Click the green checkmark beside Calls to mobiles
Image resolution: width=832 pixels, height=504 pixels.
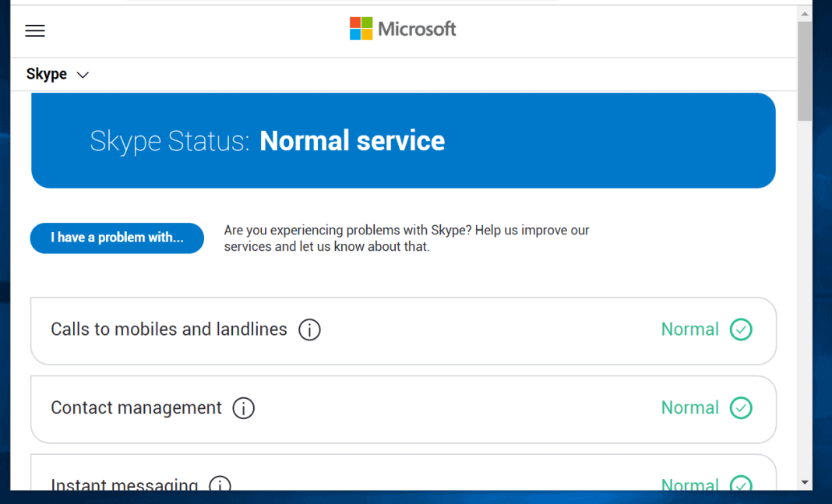[x=741, y=330]
